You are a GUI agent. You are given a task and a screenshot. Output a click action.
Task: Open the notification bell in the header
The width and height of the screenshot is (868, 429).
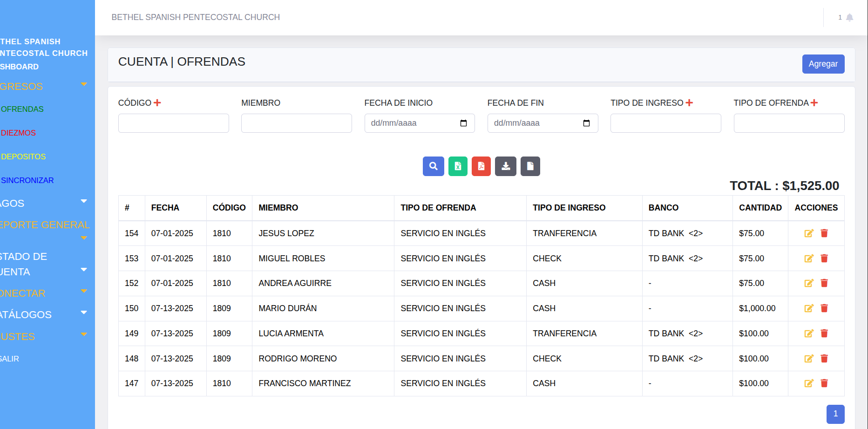coord(849,18)
